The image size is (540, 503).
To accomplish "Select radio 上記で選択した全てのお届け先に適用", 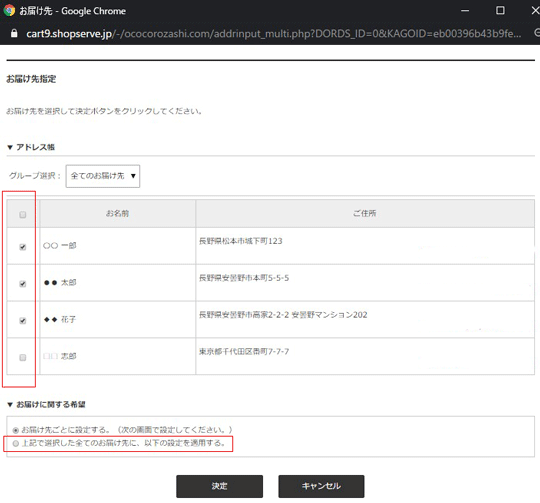I will coord(15,443).
